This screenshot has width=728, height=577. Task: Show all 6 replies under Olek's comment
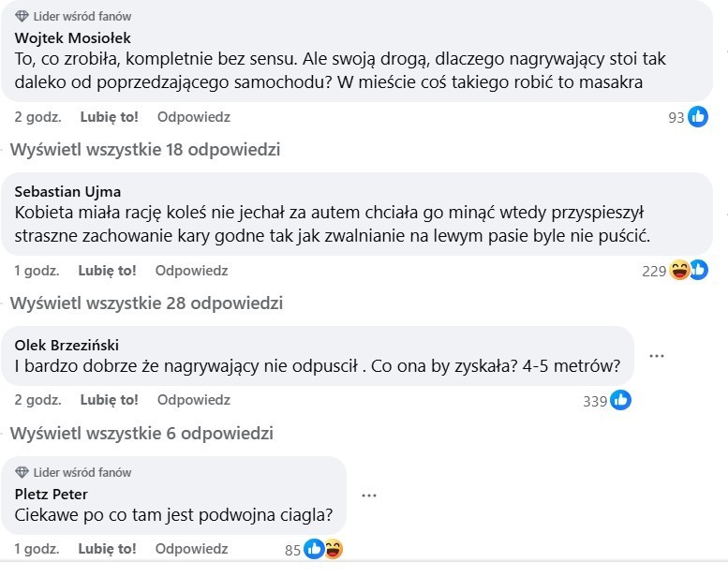click(141, 434)
